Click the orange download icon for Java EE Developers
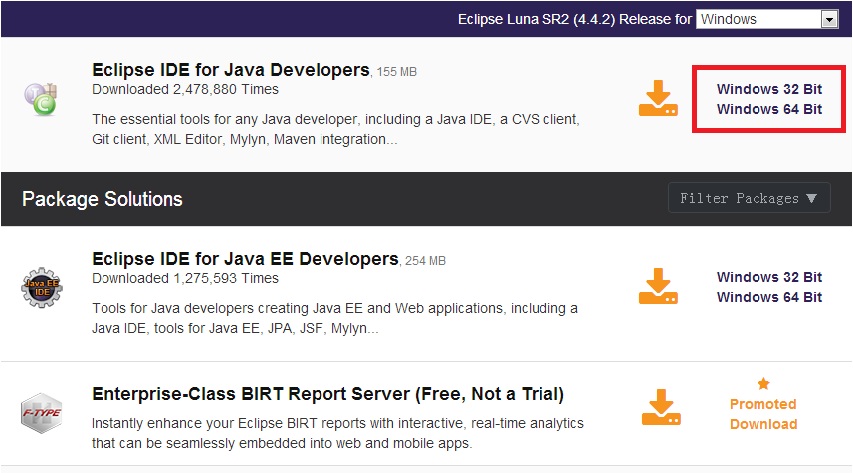The image size is (853, 473). point(658,286)
